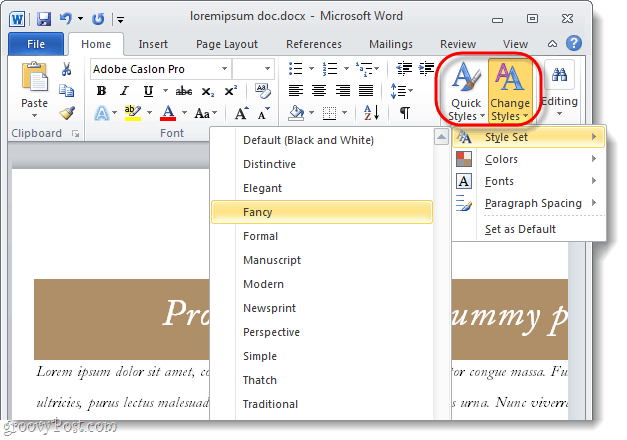
Task: Switch to the Insert tab
Action: [153, 44]
